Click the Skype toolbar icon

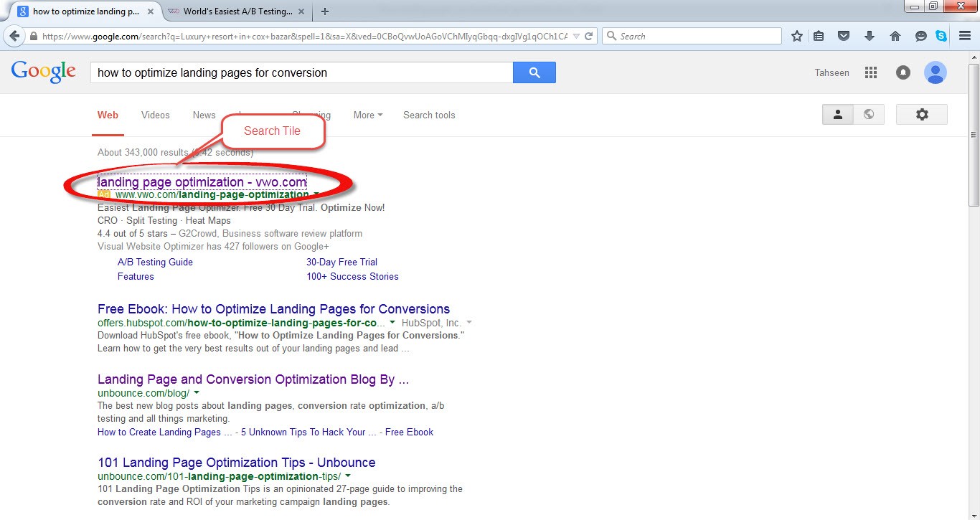[x=941, y=36]
